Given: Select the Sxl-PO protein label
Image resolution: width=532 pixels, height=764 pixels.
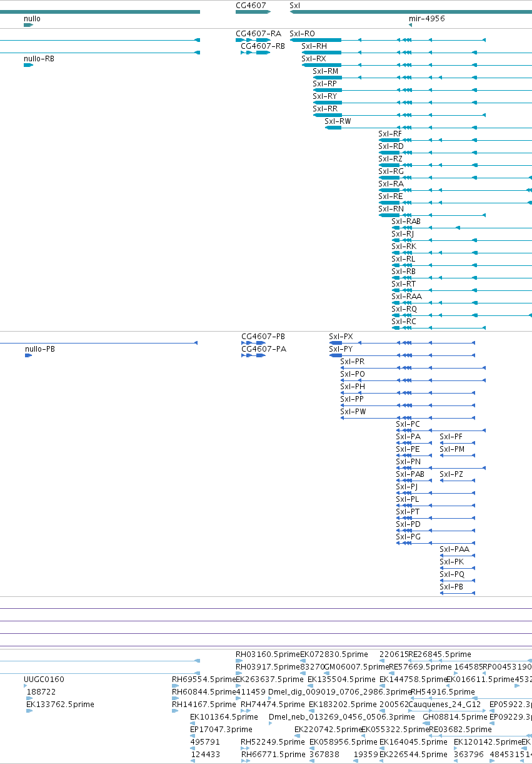Looking at the screenshot, I should point(353,374).
